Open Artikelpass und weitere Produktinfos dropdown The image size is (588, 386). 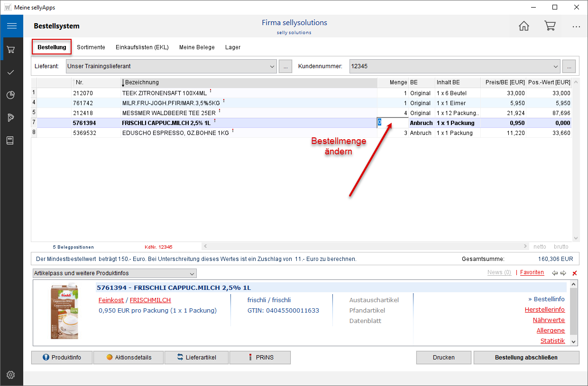click(x=192, y=273)
